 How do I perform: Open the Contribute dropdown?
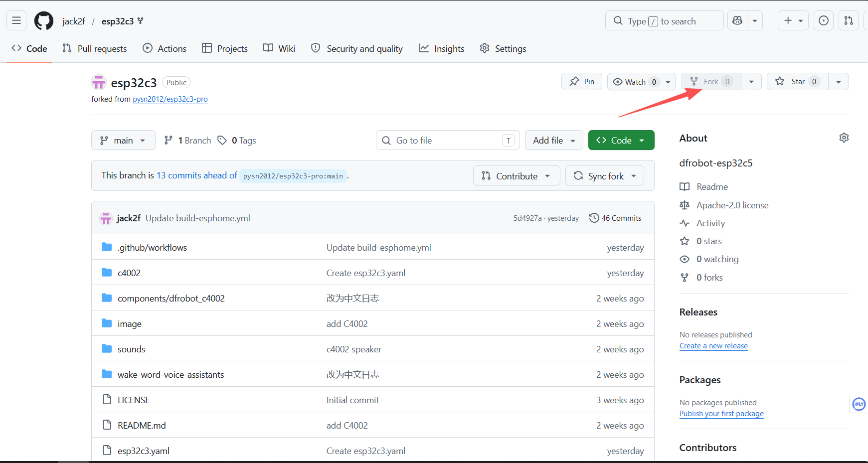[517, 175]
